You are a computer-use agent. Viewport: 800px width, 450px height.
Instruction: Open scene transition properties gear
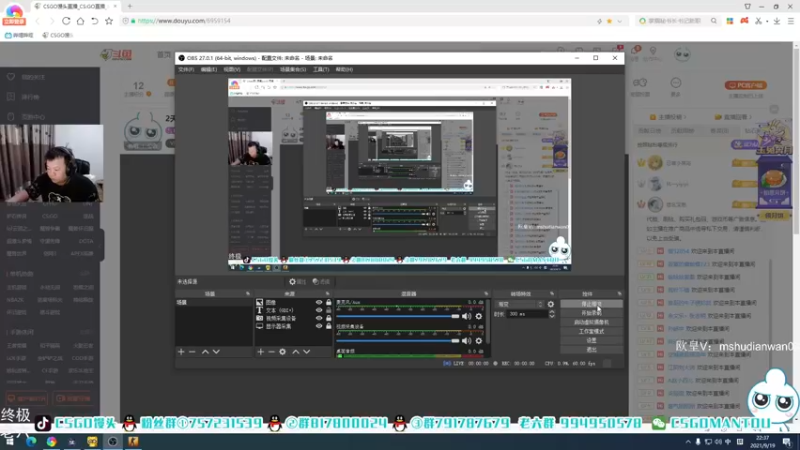tap(551, 304)
